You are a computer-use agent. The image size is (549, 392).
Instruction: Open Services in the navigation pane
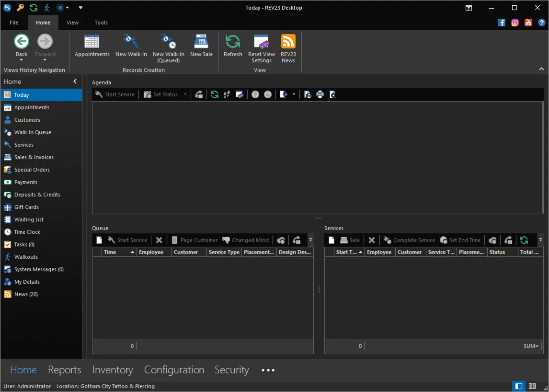pyautogui.click(x=41, y=145)
